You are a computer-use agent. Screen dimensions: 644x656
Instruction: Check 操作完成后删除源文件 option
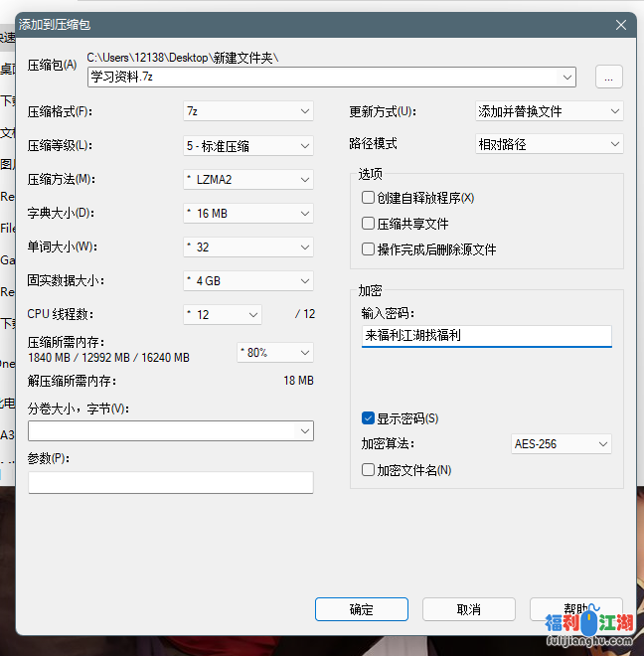coord(369,249)
